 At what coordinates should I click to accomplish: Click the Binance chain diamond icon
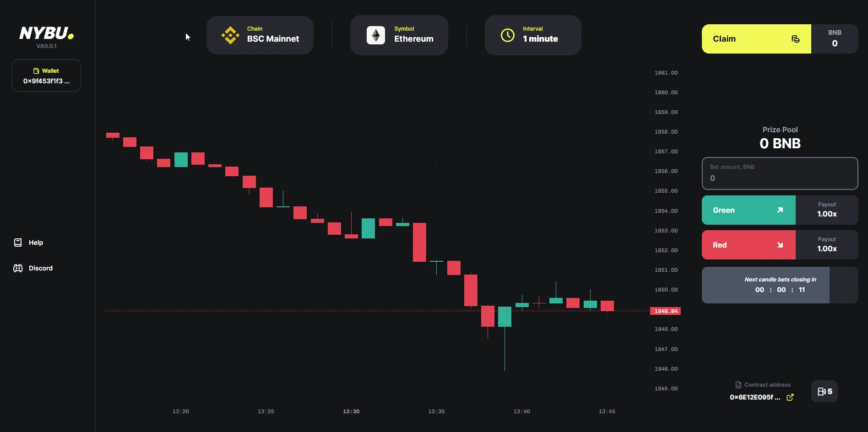[230, 35]
